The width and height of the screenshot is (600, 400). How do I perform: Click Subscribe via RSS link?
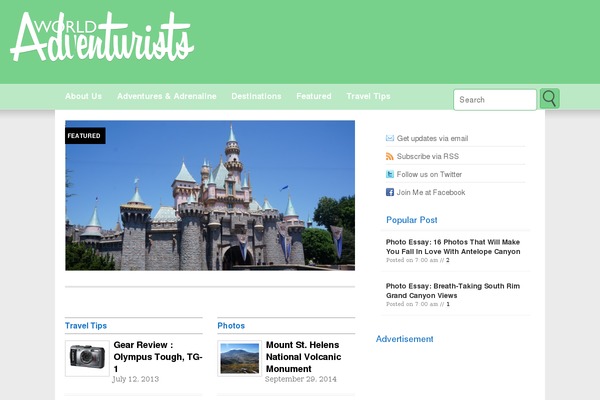428,156
